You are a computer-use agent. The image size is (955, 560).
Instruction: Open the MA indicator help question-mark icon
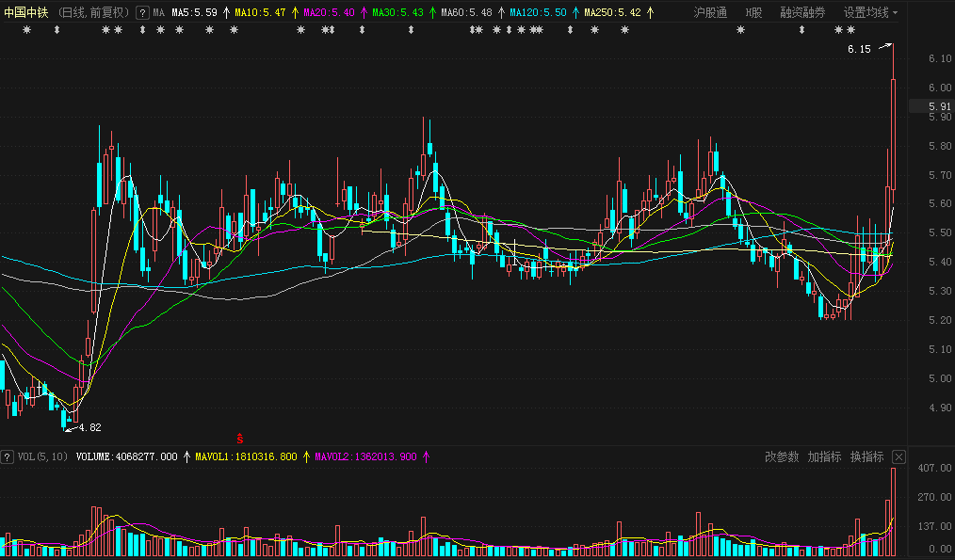[142, 13]
